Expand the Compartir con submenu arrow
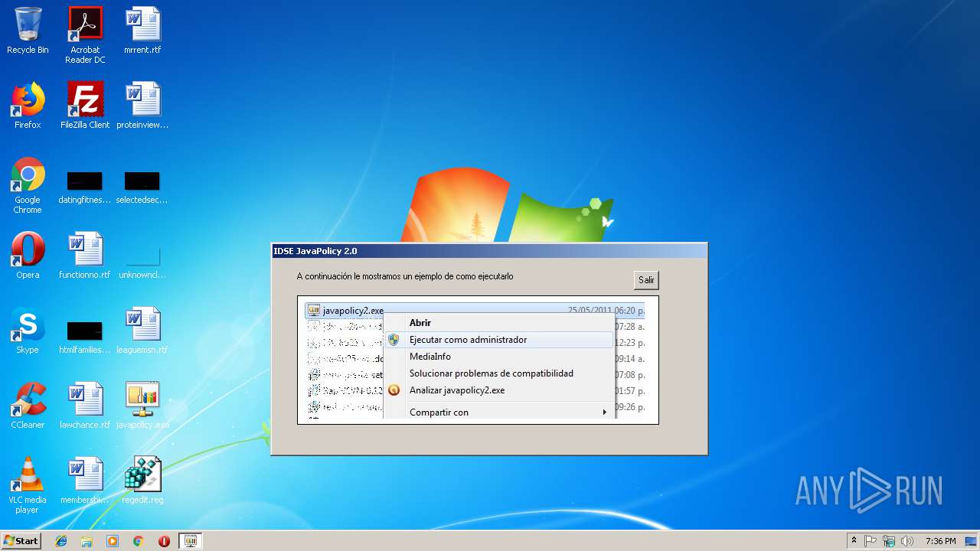The height and width of the screenshot is (551, 980). [x=604, y=412]
